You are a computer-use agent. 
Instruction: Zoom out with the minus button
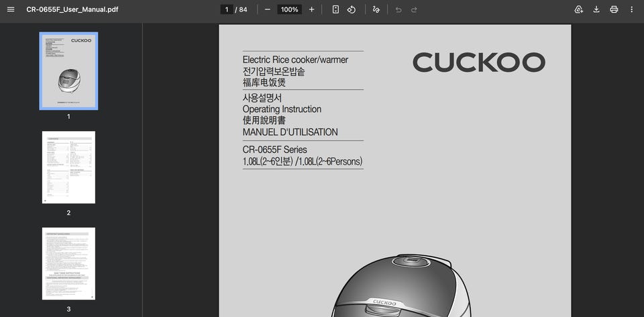268,9
